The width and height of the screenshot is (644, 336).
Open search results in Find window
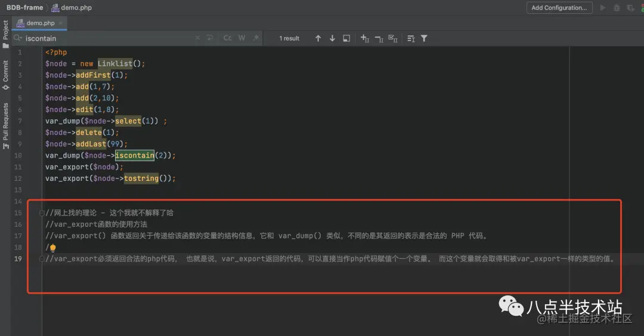click(x=411, y=38)
